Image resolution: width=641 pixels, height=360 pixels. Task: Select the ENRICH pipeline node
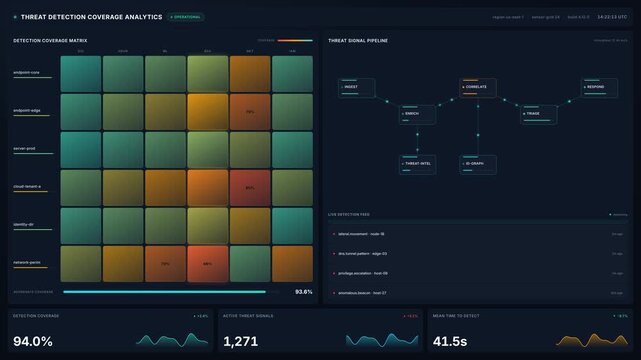(417, 114)
